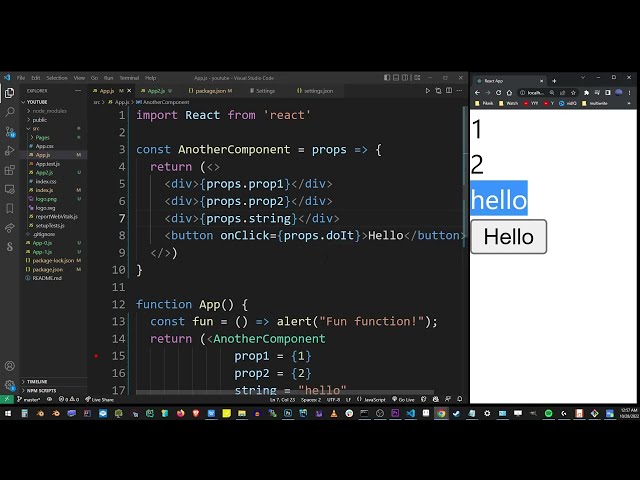Image resolution: width=640 pixels, height=480 pixels.
Task: Show more Chrome bookmarks chevron
Action: tap(629, 103)
